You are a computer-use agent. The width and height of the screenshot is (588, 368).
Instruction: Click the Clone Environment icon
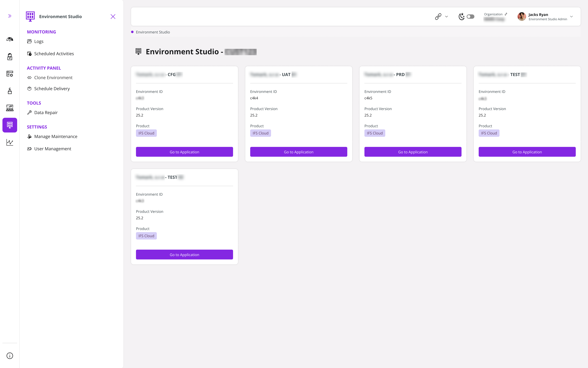tap(29, 78)
